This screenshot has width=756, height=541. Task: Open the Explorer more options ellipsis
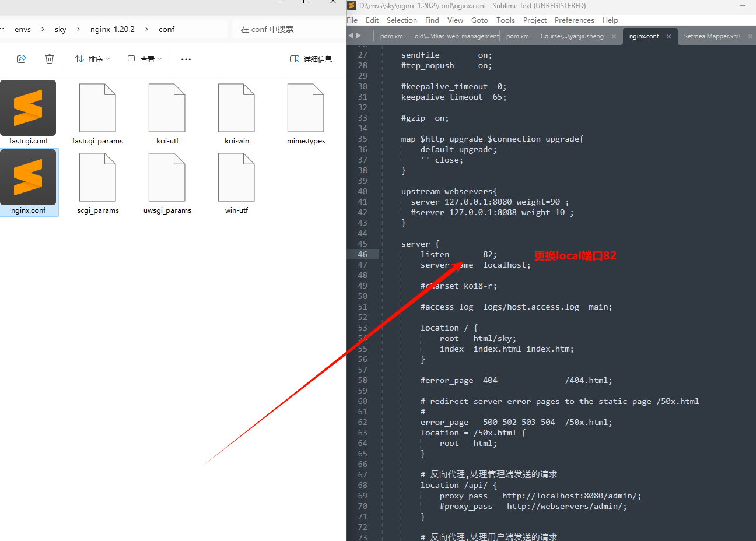[186, 59]
